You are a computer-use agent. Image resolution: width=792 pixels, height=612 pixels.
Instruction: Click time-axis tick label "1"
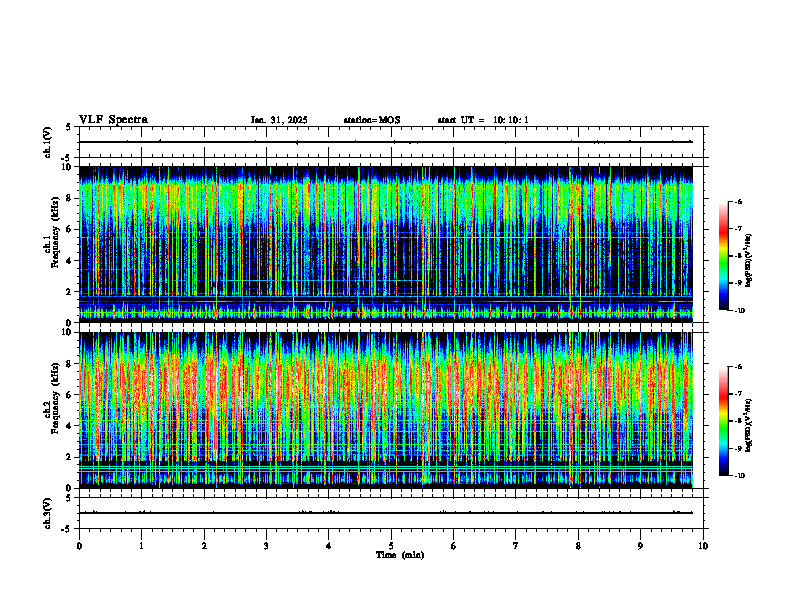click(x=142, y=546)
